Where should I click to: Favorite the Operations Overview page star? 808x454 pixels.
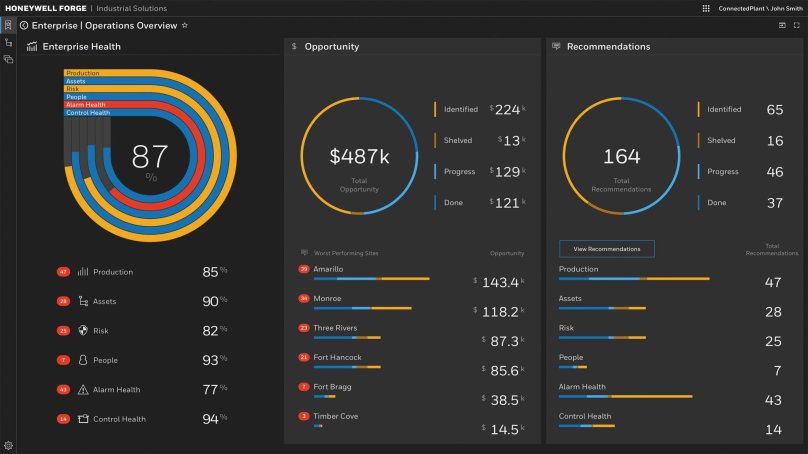184,25
